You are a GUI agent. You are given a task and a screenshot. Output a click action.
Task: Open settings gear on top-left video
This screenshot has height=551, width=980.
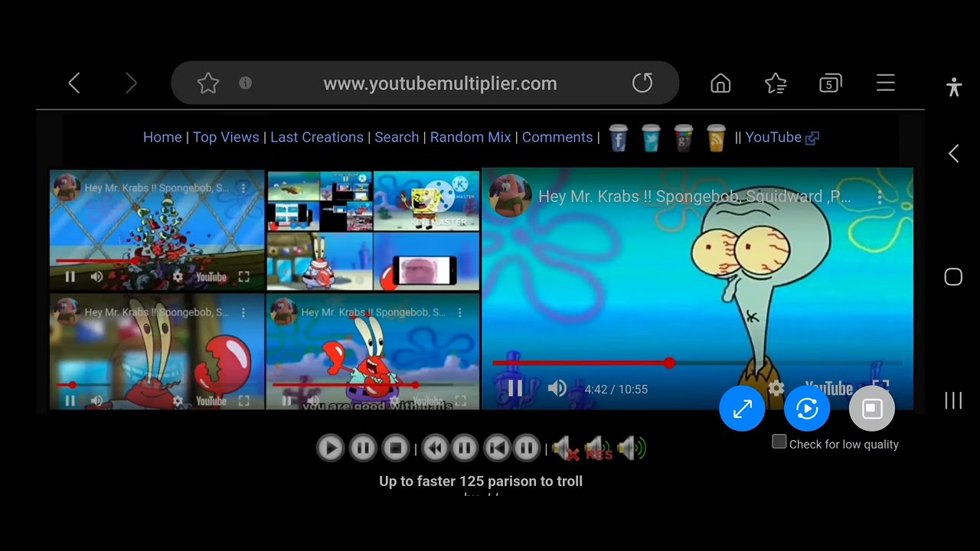(178, 276)
